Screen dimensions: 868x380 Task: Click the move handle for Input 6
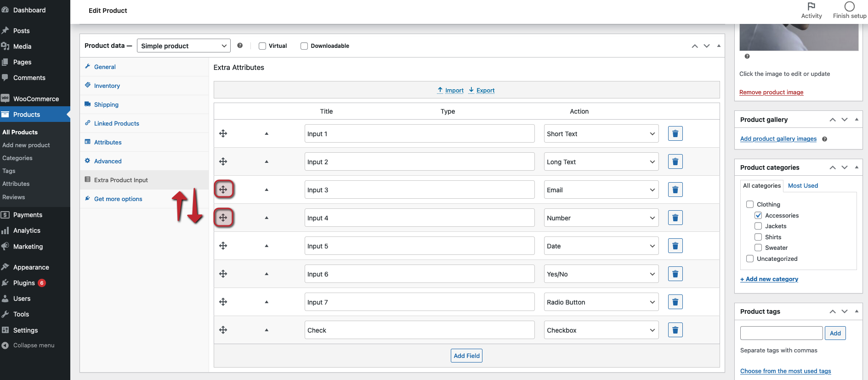(x=223, y=274)
